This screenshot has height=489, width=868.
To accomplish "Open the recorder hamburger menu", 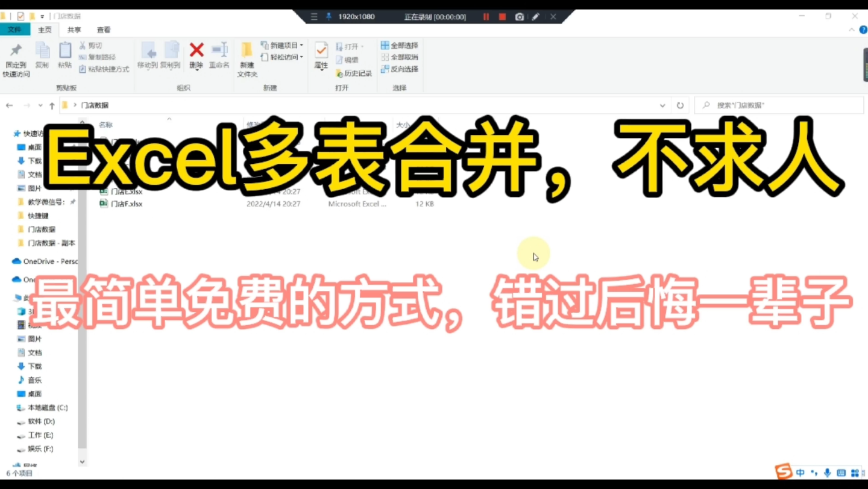I will (314, 17).
